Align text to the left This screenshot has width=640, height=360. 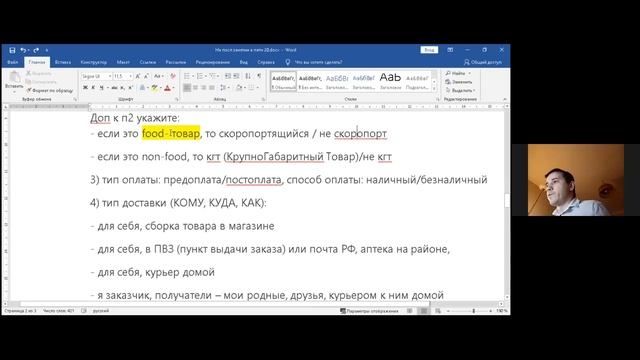tap(187, 88)
